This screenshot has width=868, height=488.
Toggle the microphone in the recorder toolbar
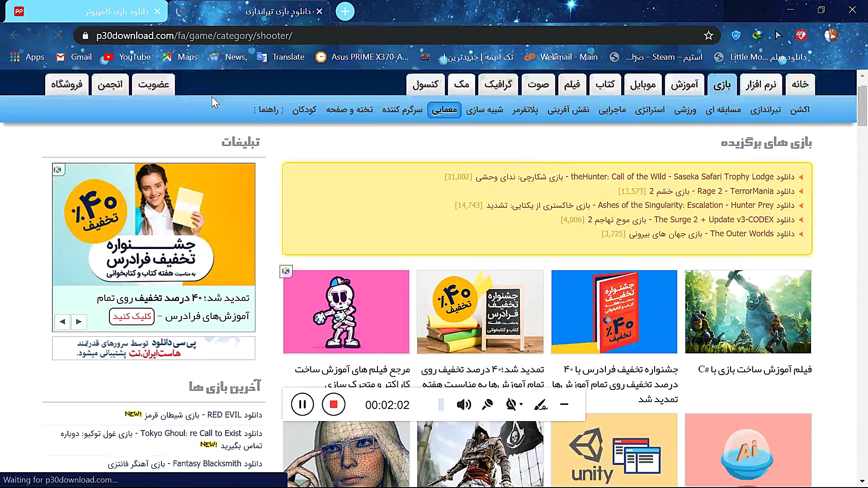[487, 404]
